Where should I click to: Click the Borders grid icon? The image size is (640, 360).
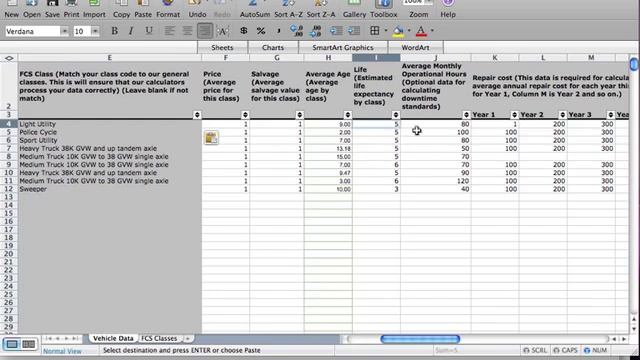(375, 31)
